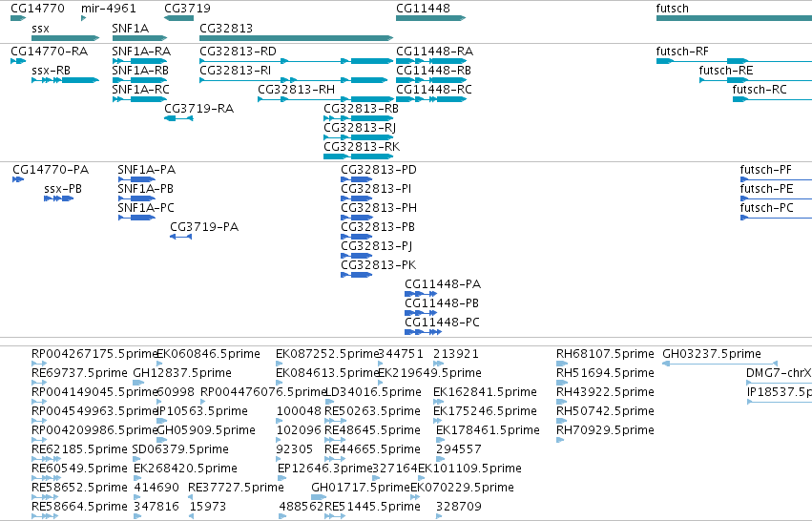Select protein futsch-PC
The image size is (812, 521).
[777, 218]
